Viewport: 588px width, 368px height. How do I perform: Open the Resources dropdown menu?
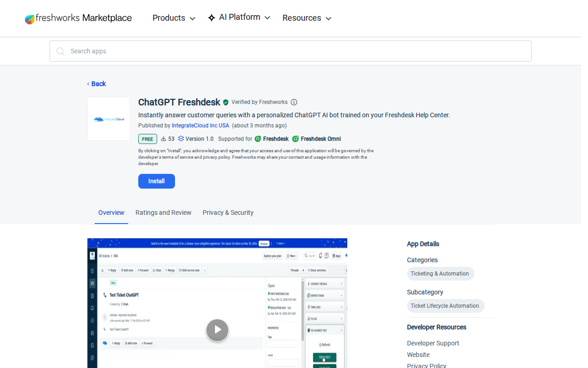pos(307,18)
